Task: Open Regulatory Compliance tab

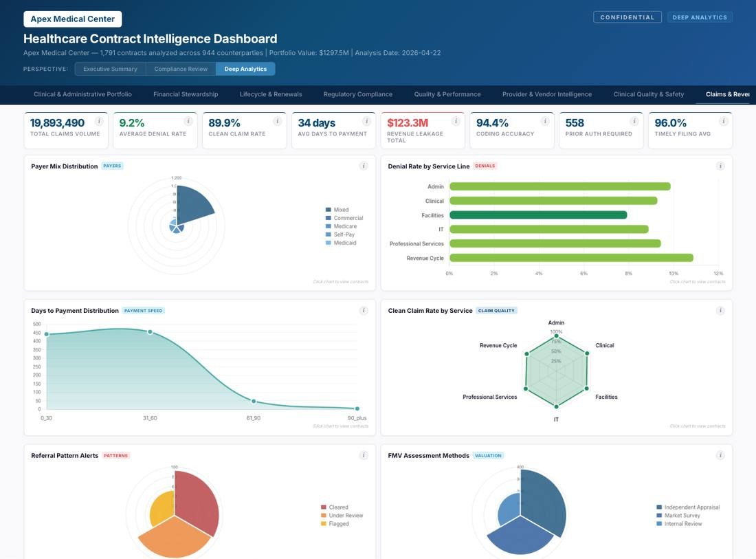Action: click(358, 94)
